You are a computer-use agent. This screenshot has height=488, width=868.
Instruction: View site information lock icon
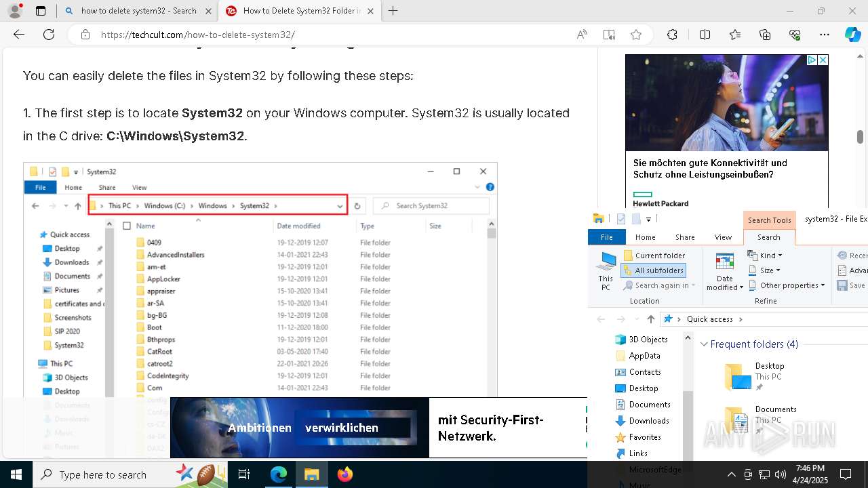(x=85, y=35)
